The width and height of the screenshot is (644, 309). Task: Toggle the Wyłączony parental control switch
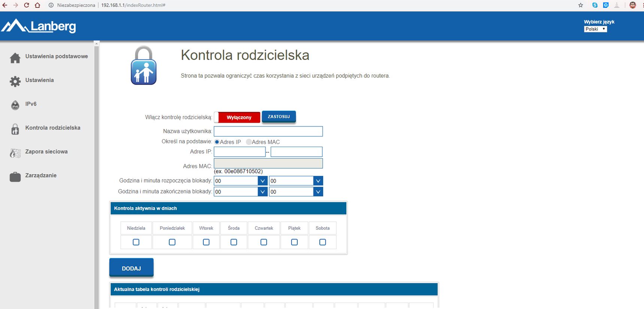click(237, 117)
